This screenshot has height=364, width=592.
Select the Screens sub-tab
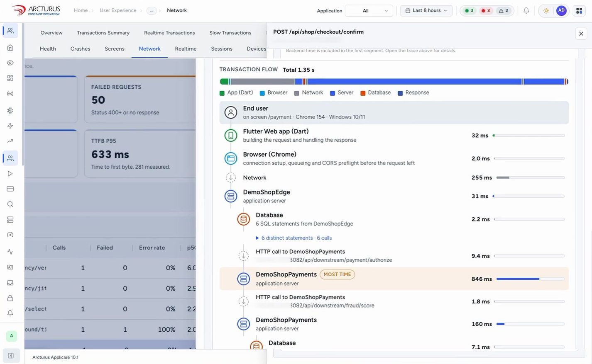point(115,49)
